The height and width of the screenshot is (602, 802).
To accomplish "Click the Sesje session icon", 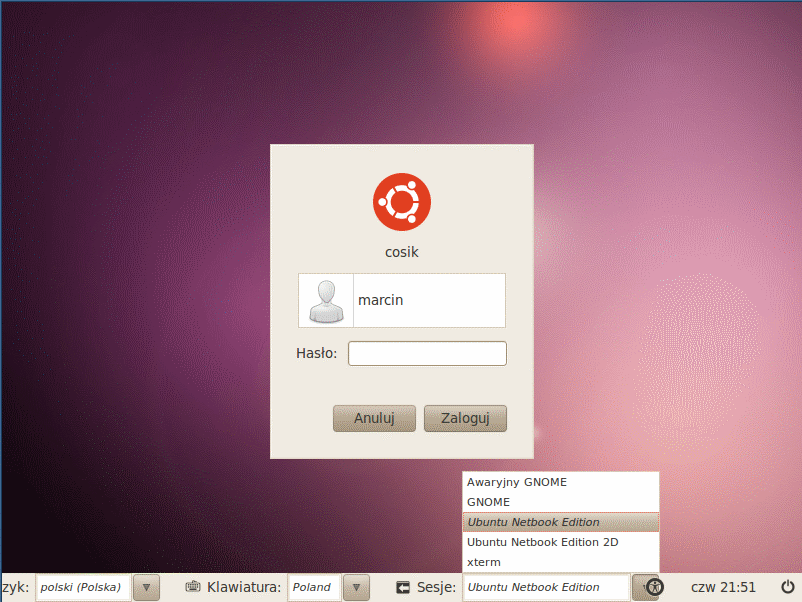I will click(x=403, y=587).
